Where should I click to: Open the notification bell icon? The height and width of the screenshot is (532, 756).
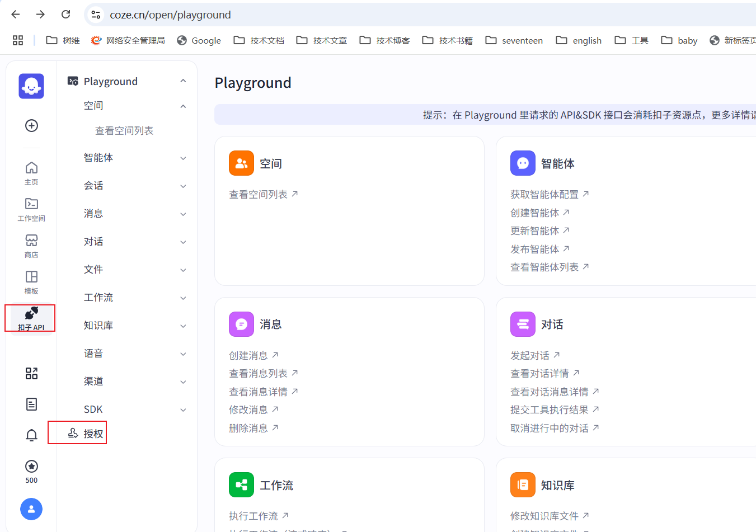coord(31,435)
